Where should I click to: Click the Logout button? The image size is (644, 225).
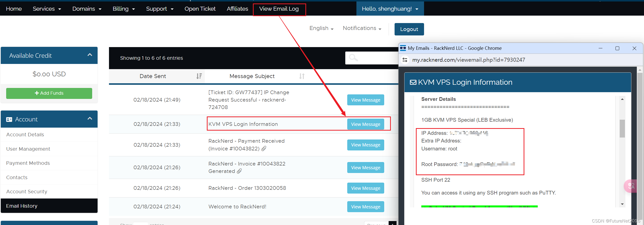pyautogui.click(x=409, y=29)
